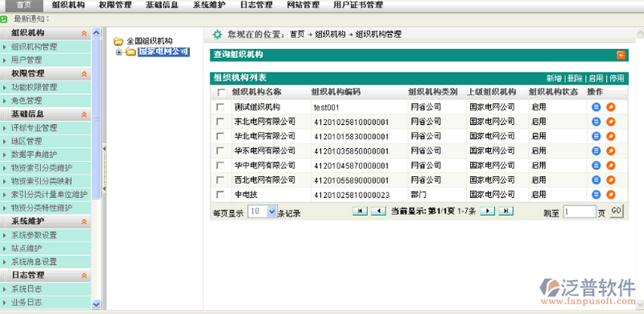The width and height of the screenshot is (644, 314).
Task: Click the previous page arrow
Action: (x=378, y=211)
